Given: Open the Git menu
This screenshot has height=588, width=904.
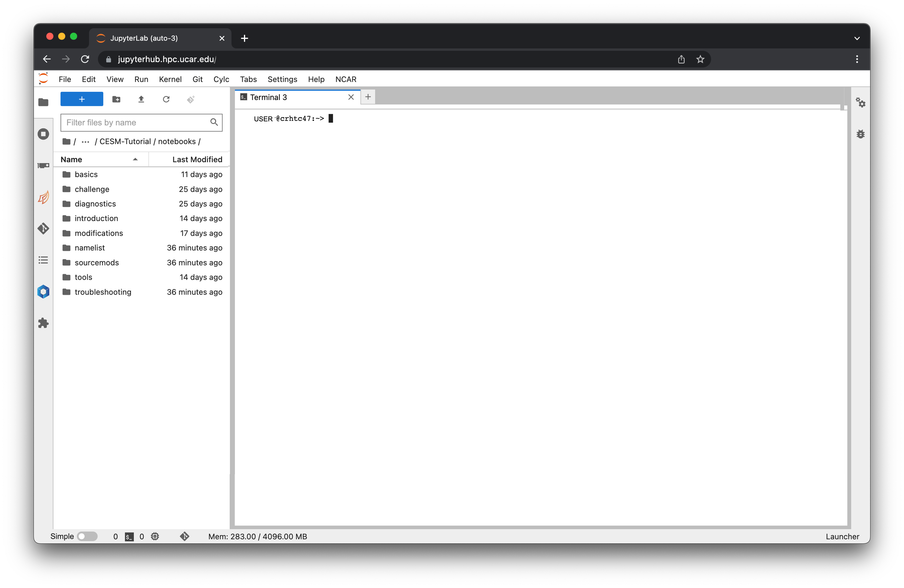Looking at the screenshot, I should click(x=198, y=79).
